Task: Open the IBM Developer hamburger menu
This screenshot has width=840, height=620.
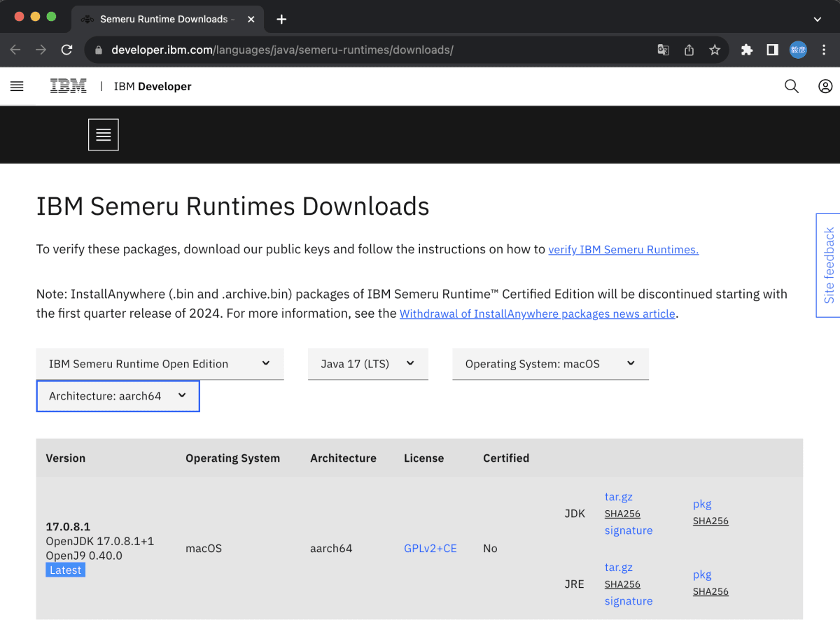Action: click(17, 86)
